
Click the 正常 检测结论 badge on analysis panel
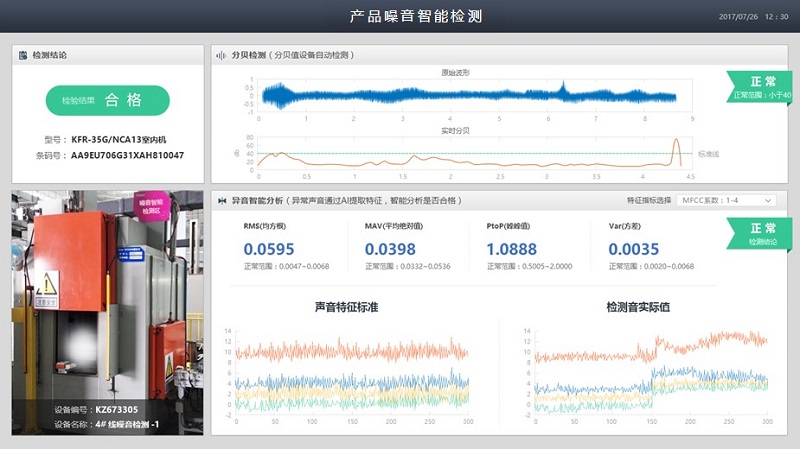[x=762, y=233]
